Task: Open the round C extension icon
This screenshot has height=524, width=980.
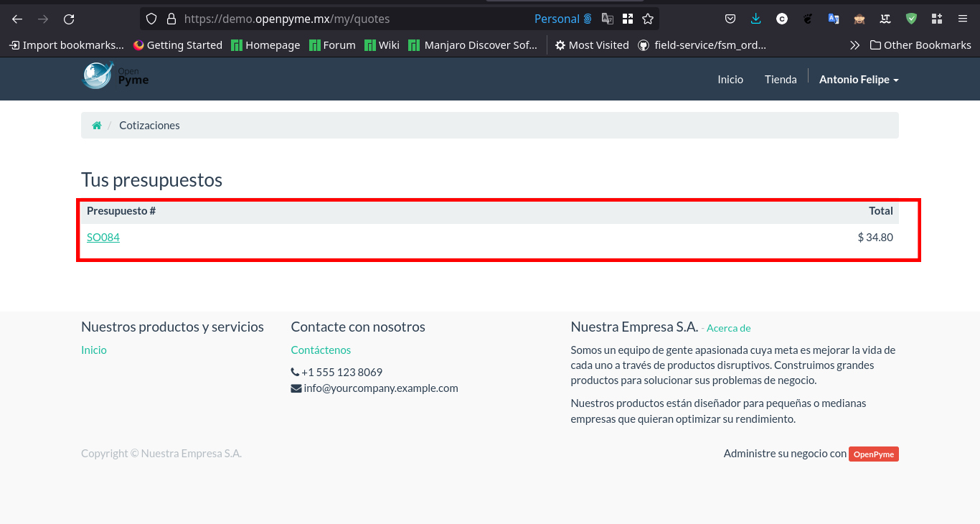Action: 782,19
